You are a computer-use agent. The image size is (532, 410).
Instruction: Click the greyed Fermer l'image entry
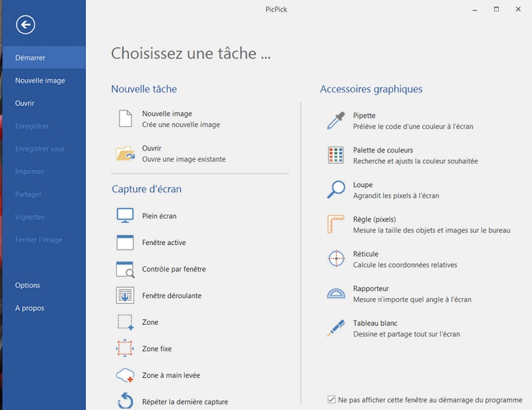[x=44, y=240]
